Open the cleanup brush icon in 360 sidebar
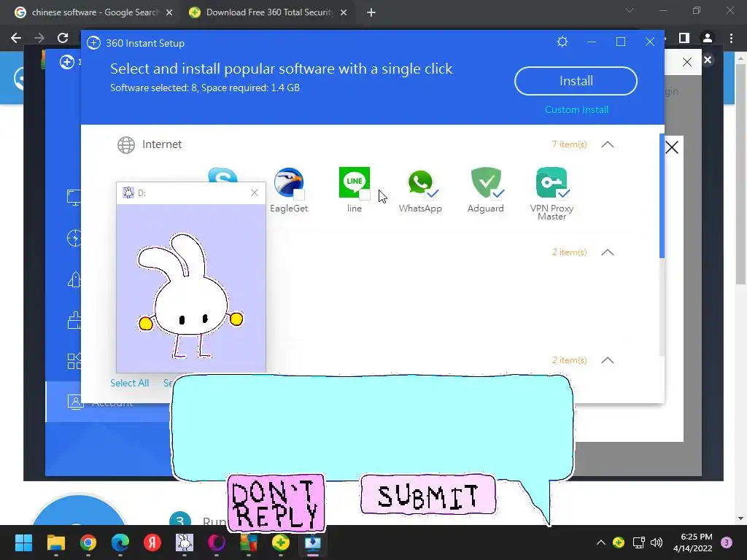The width and height of the screenshot is (747, 560). click(74, 320)
